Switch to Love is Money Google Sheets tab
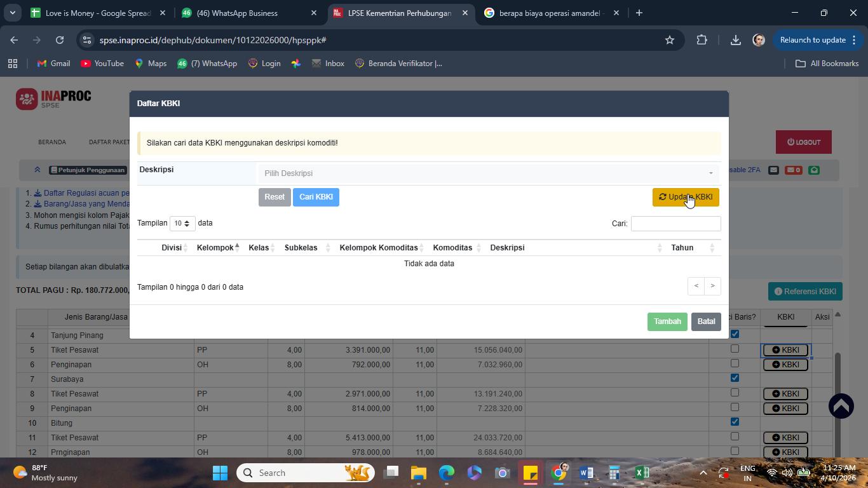 pyautogui.click(x=98, y=13)
